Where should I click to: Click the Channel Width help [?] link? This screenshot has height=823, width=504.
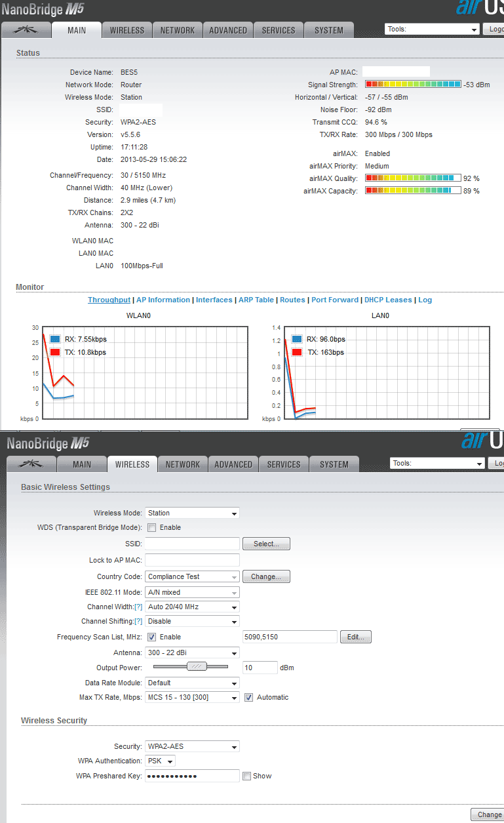coord(138,607)
